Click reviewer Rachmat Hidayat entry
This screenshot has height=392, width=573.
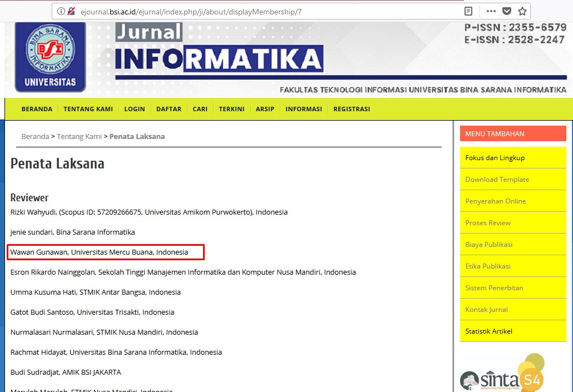pyautogui.click(x=116, y=352)
